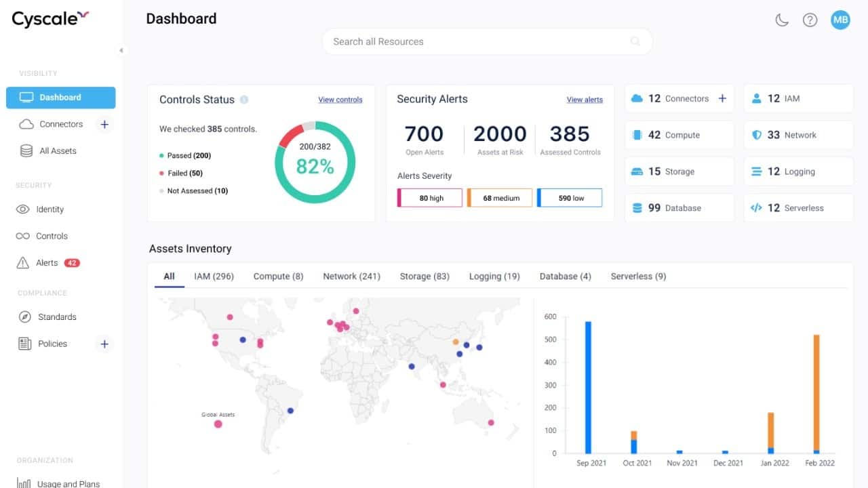Screen dimensions: 868x488
Task: Click the Sep 2021 blue bar
Action: pyautogui.click(x=588, y=388)
